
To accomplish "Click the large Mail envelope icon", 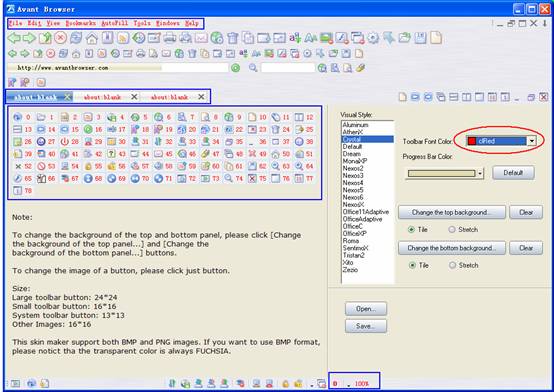I will click(x=201, y=38).
